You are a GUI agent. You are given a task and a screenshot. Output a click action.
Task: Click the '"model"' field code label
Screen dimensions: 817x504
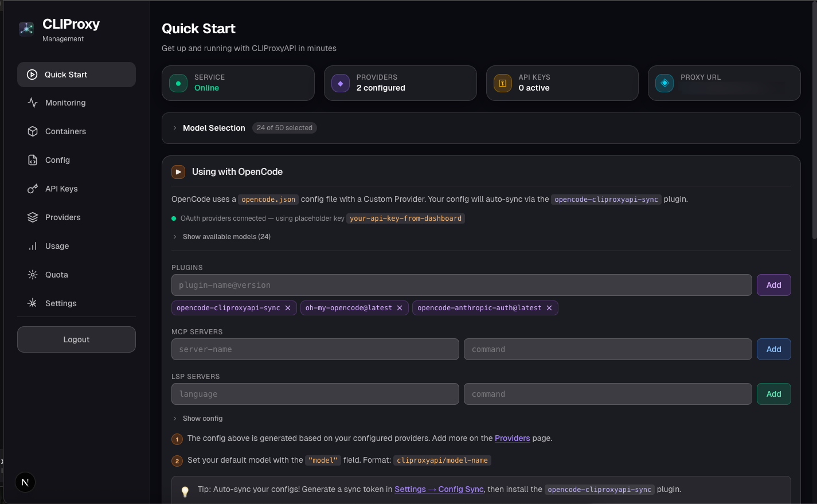tap(323, 460)
